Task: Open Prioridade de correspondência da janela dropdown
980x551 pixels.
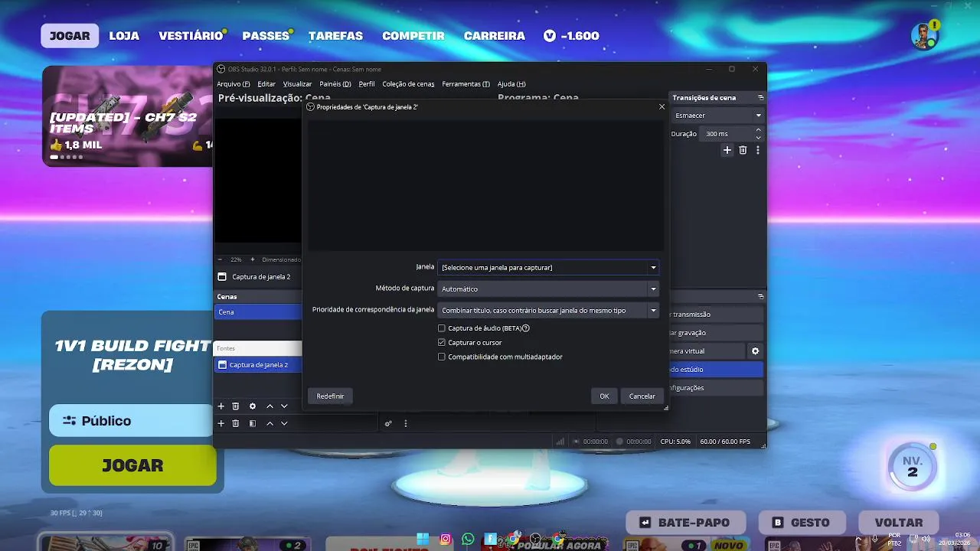Action: tap(548, 310)
